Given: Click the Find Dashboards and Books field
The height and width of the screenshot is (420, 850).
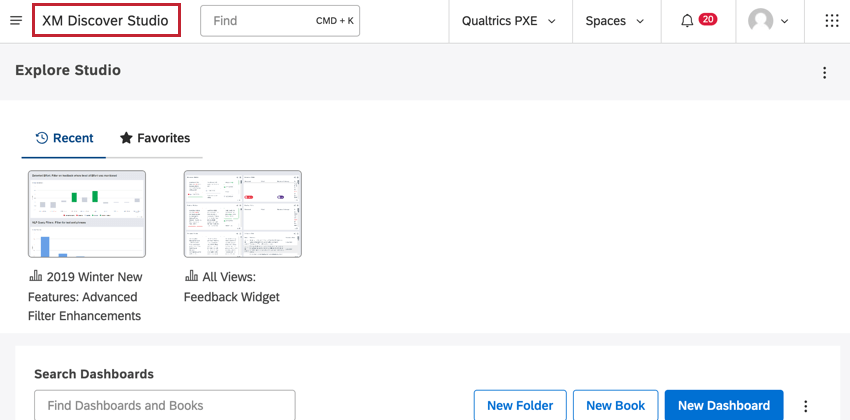Looking at the screenshot, I should [164, 405].
